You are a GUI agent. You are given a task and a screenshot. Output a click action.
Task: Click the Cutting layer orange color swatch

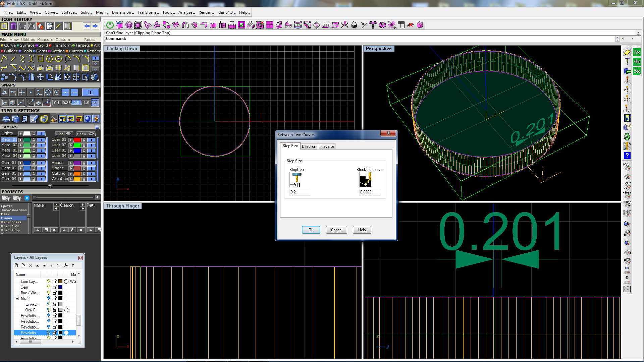77,174
